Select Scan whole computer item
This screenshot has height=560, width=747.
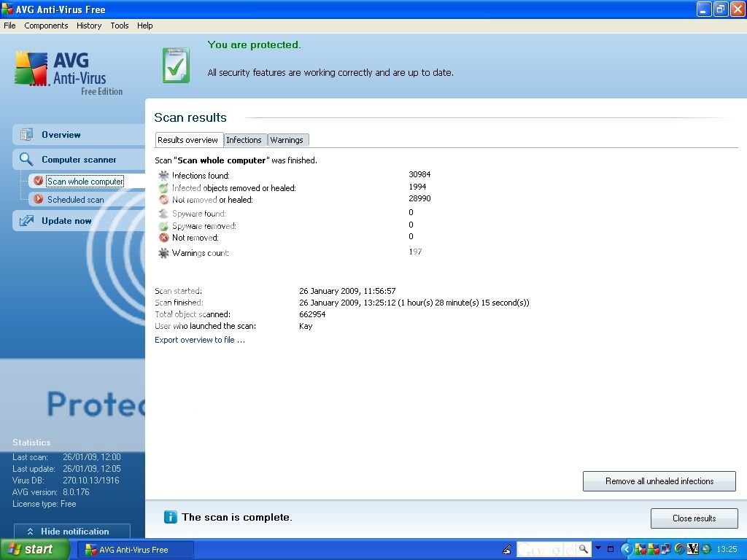(x=85, y=182)
